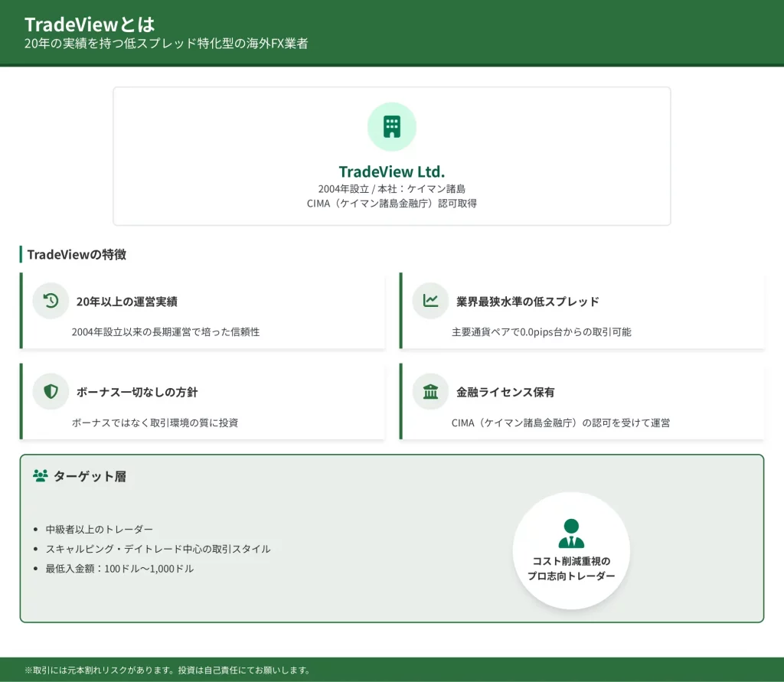Click the history clock icon
784x682 pixels.
[51, 301]
